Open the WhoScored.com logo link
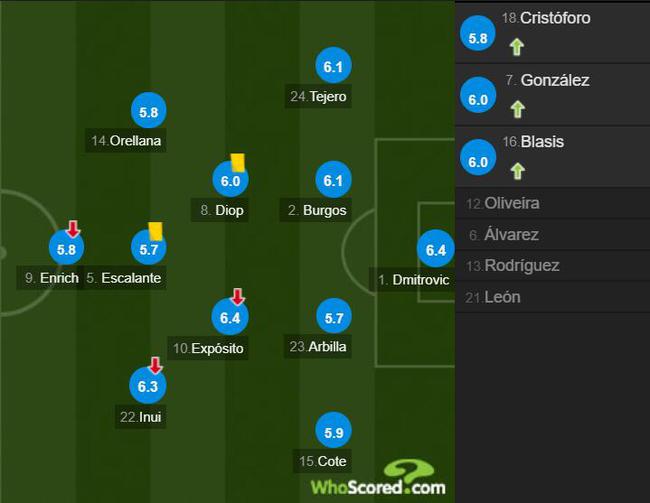This screenshot has width=650, height=503. coord(378,478)
